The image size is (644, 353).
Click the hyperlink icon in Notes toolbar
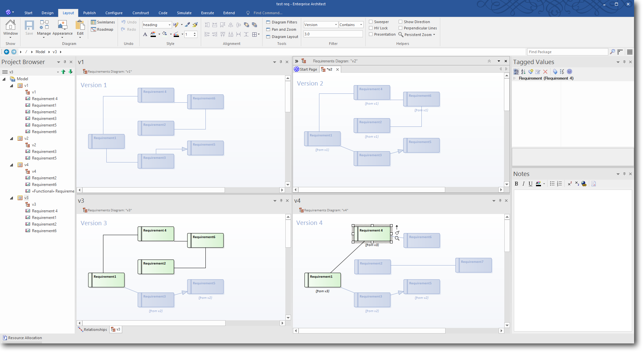[x=584, y=184]
